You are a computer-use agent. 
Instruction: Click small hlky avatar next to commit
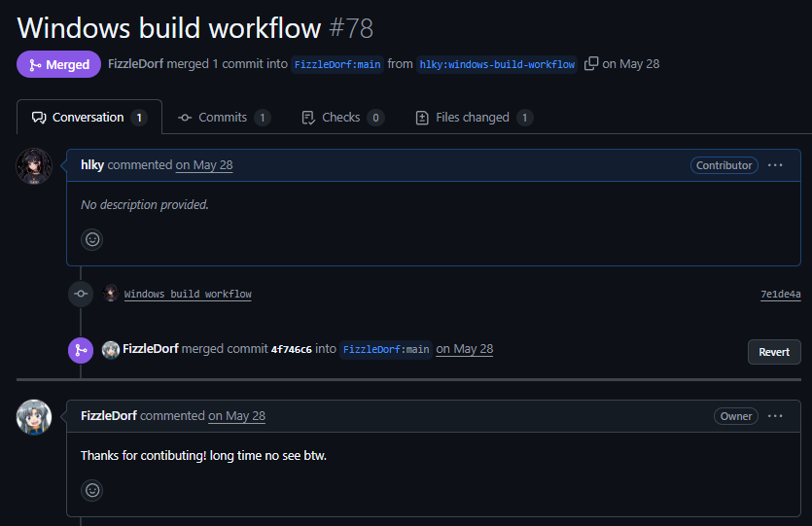(110, 293)
